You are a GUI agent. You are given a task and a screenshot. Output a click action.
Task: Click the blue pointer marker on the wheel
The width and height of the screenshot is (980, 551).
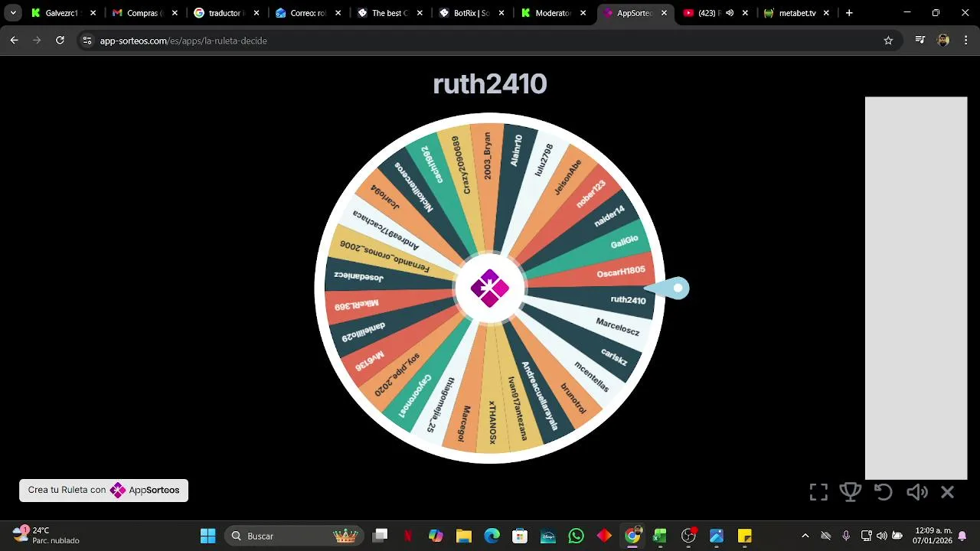668,289
